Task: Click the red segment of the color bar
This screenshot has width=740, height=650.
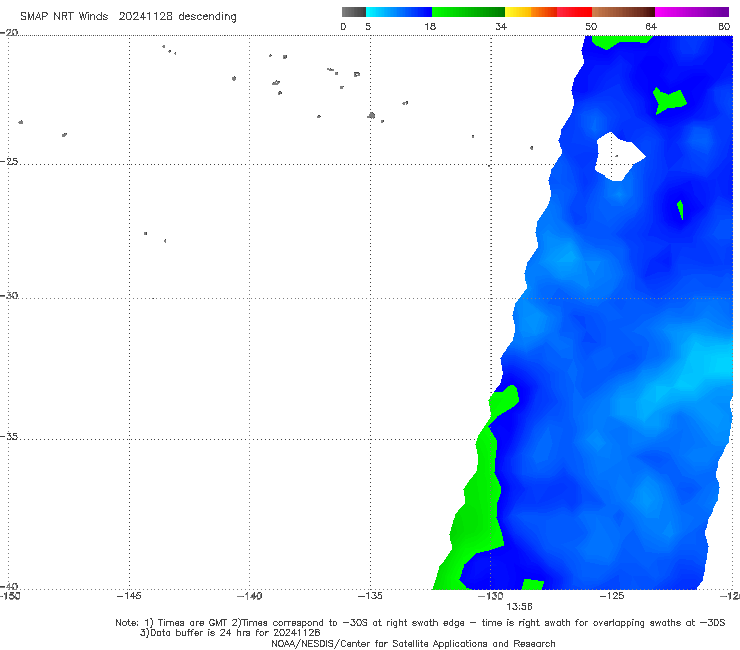Action: pyautogui.click(x=574, y=12)
